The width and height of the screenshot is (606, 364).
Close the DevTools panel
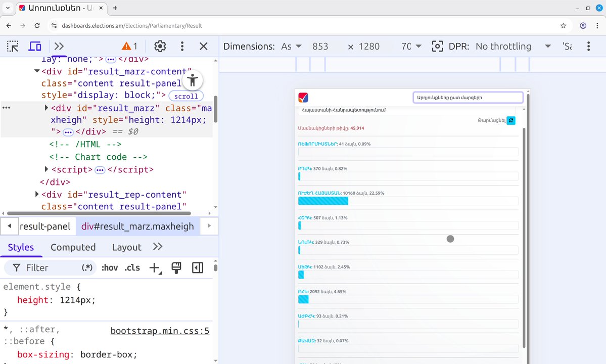pos(204,47)
